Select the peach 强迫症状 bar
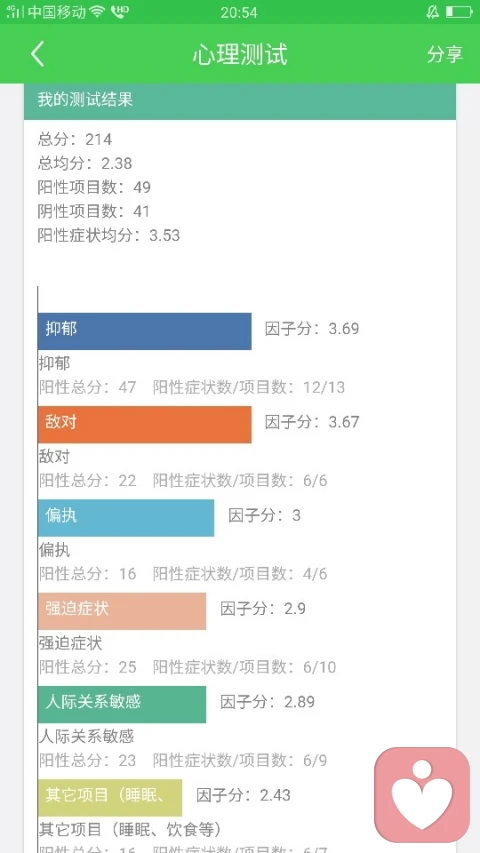480x853 pixels. pyautogui.click(x=122, y=611)
